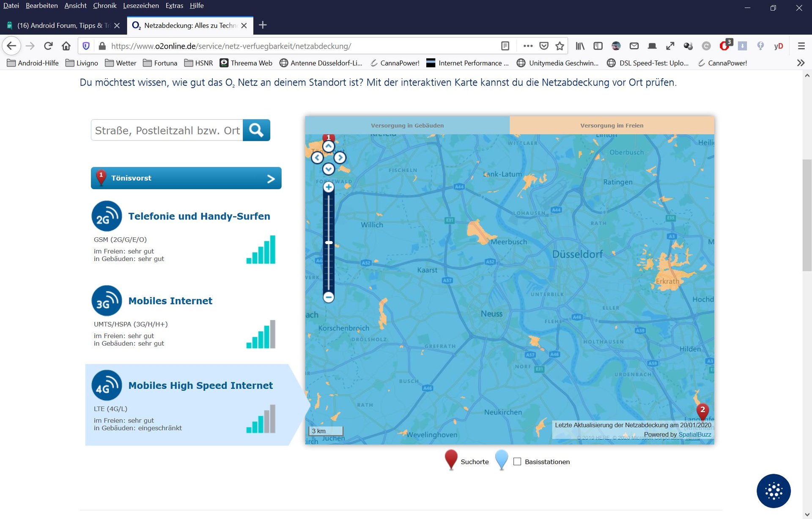Go back to the previous page

pos(11,46)
